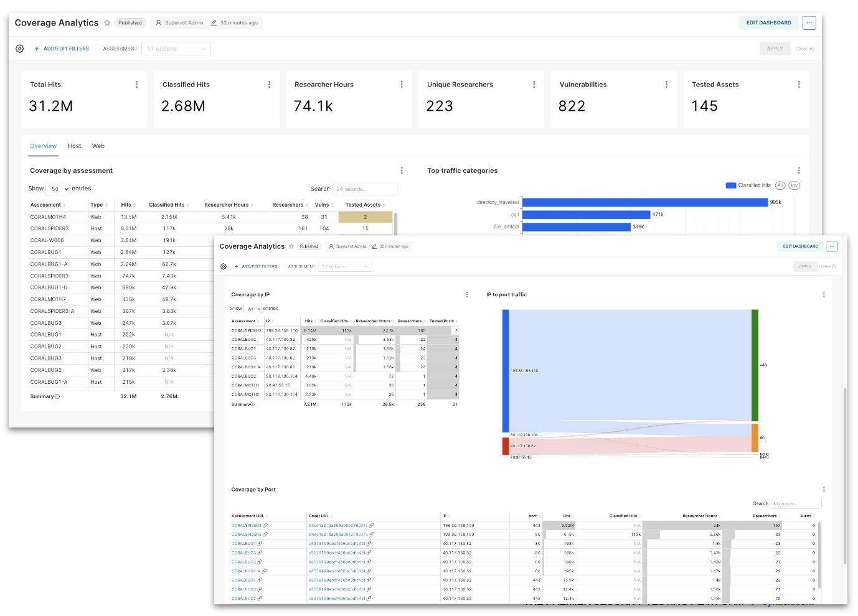
Task: Click Clear All in the back window
Action: tap(804, 49)
